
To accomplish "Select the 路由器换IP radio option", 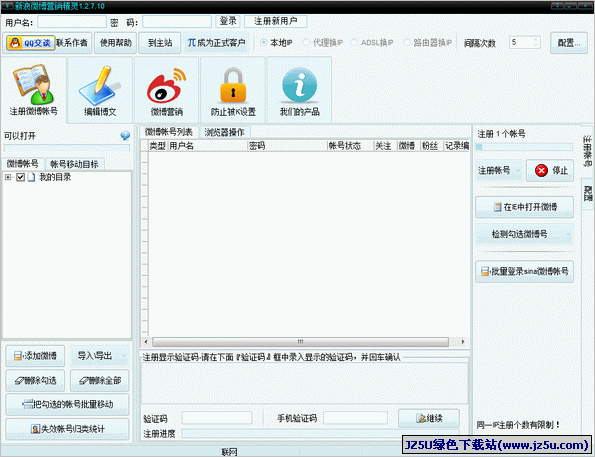I will pyautogui.click(x=407, y=43).
